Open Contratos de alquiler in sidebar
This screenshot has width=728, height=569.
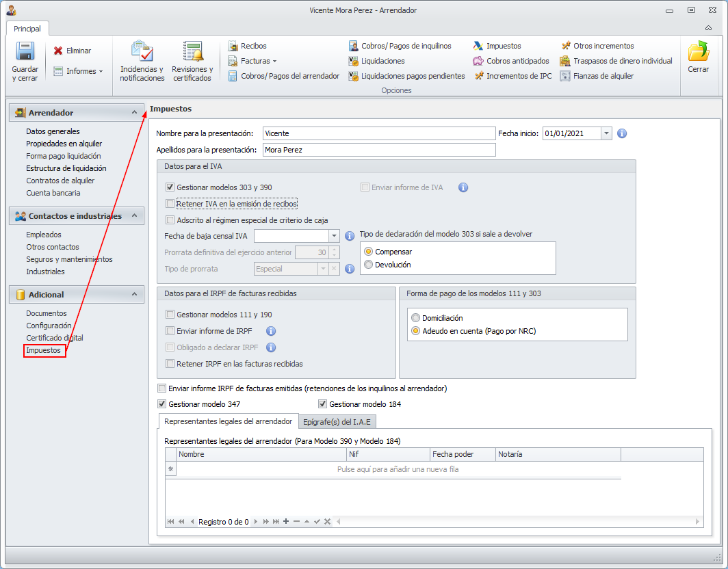pyautogui.click(x=60, y=181)
